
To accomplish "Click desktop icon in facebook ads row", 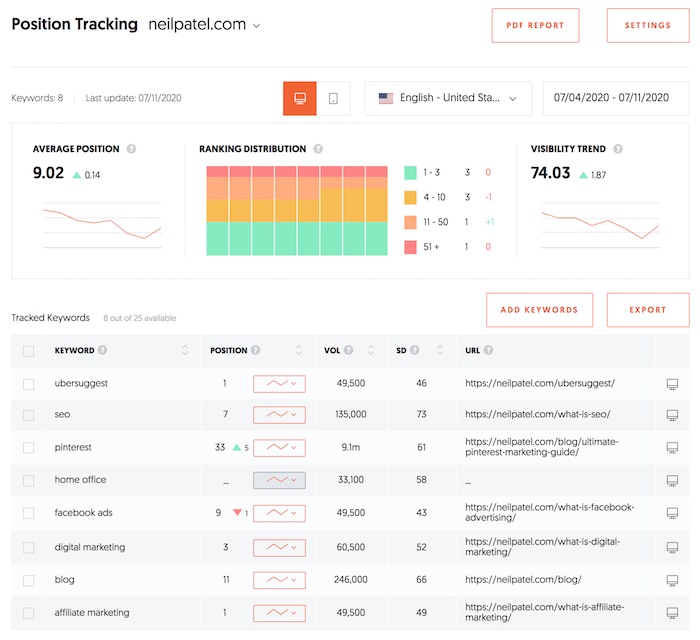I will 672,513.
